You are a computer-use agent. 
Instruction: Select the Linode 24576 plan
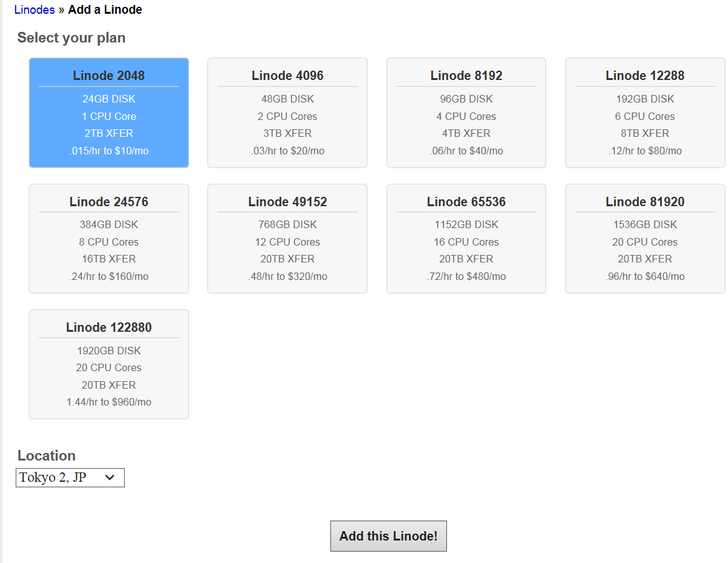tap(109, 239)
